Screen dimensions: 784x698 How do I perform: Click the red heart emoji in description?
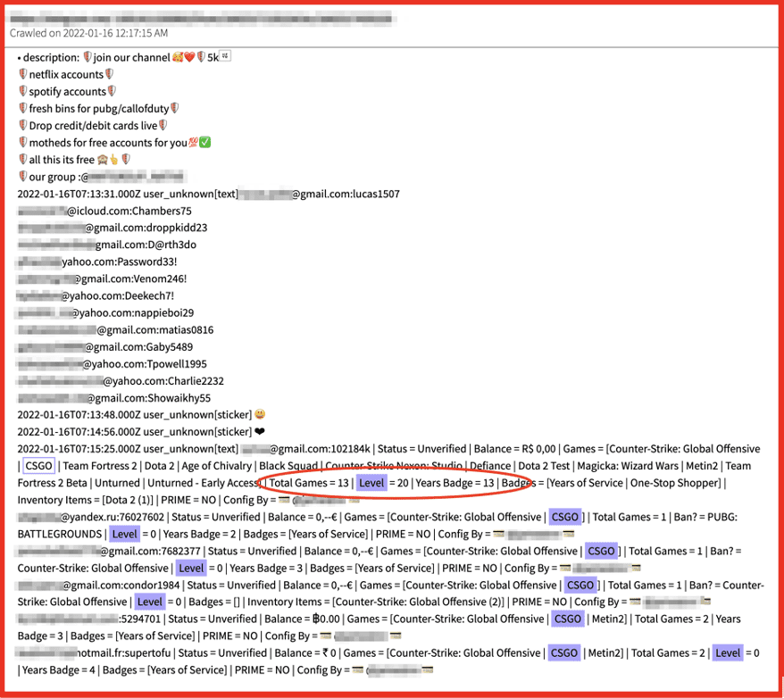[189, 57]
